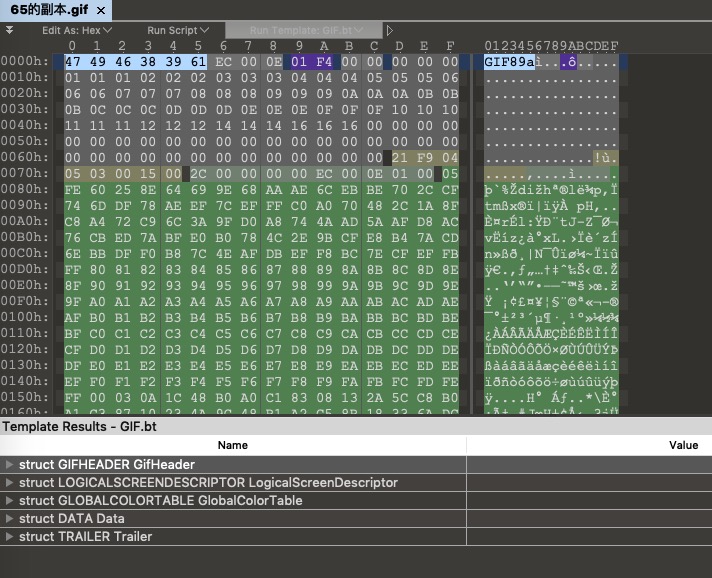This screenshot has width=712, height=578.
Task: Click the collapse double-arrow icon at top left
Action: [x=9, y=30]
